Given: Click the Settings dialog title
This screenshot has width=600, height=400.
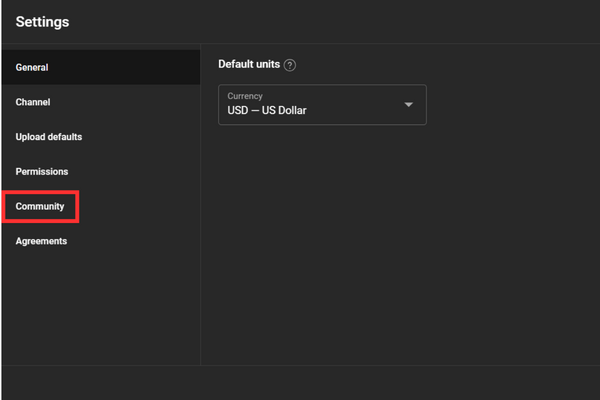Looking at the screenshot, I should [x=42, y=22].
